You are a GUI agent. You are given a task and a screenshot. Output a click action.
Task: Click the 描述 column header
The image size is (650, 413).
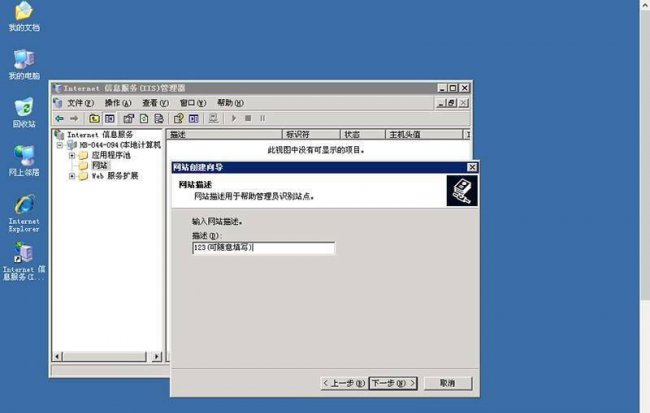[x=224, y=134]
